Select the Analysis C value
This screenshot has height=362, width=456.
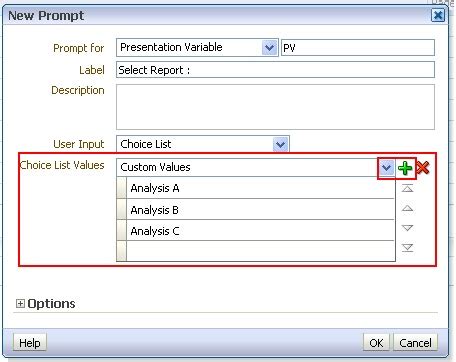click(x=260, y=231)
